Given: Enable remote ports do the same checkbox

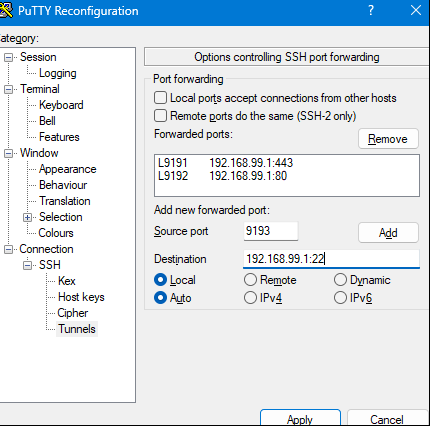Looking at the screenshot, I should 160,116.
